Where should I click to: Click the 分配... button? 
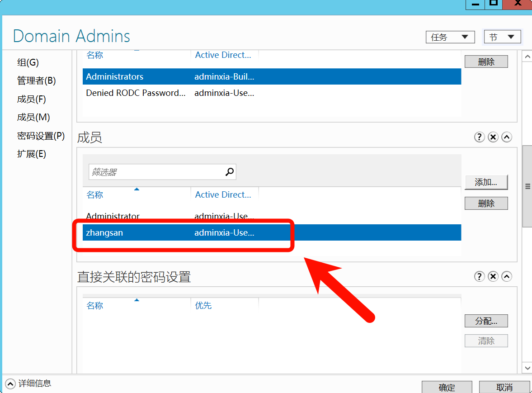pyautogui.click(x=486, y=321)
